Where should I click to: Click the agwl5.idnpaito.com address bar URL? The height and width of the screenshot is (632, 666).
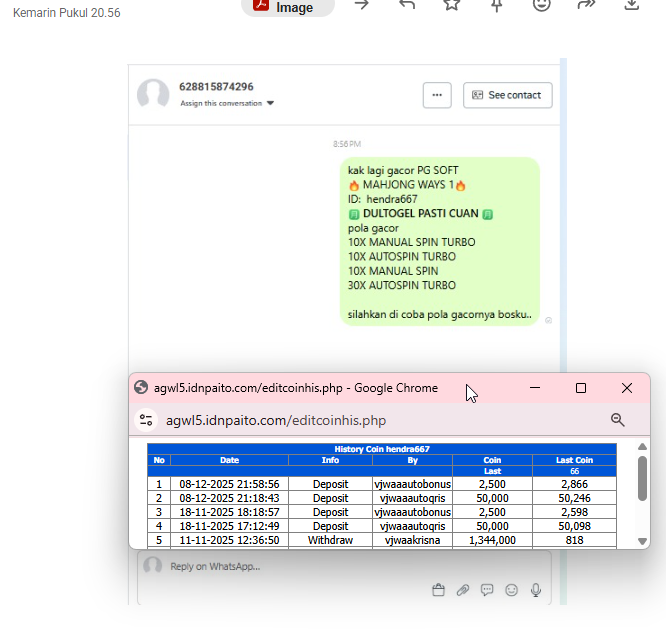(276, 420)
